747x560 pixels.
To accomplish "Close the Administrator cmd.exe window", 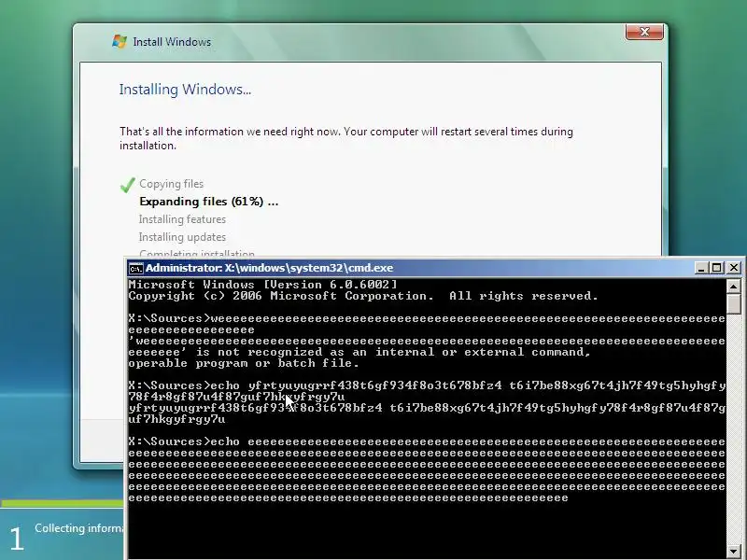I will pos(734,268).
